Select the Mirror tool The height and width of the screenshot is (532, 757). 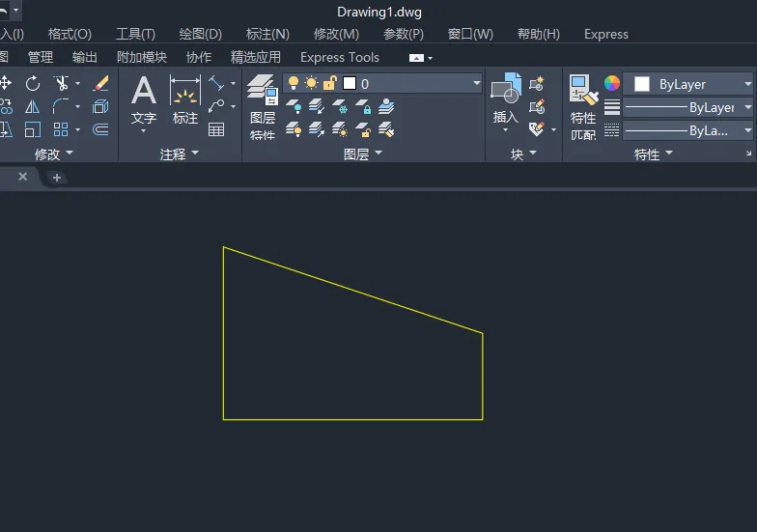click(x=33, y=106)
